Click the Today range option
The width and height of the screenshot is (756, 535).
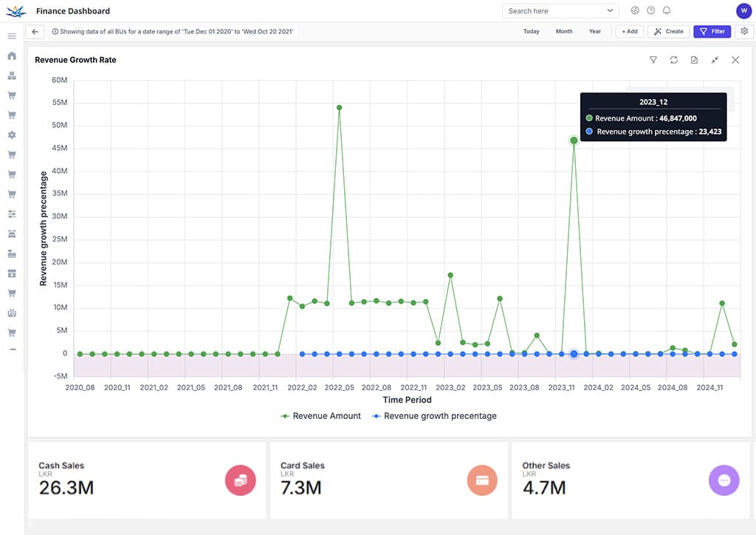(531, 31)
